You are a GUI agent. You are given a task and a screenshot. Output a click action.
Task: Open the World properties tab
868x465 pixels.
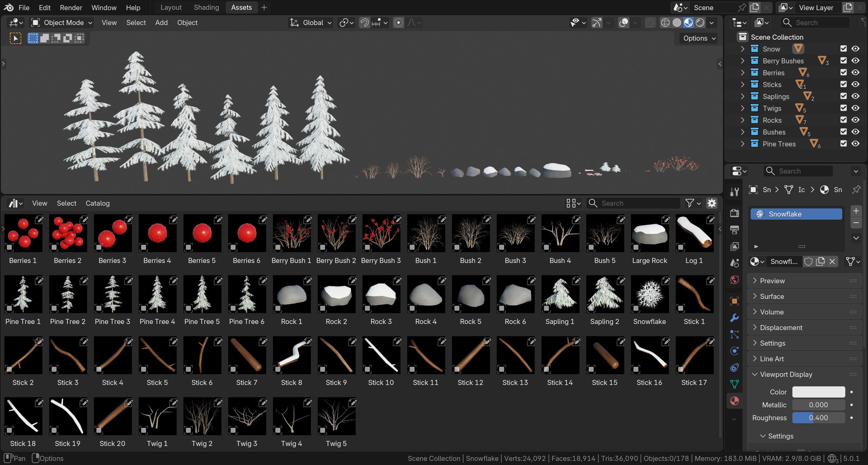click(734, 280)
